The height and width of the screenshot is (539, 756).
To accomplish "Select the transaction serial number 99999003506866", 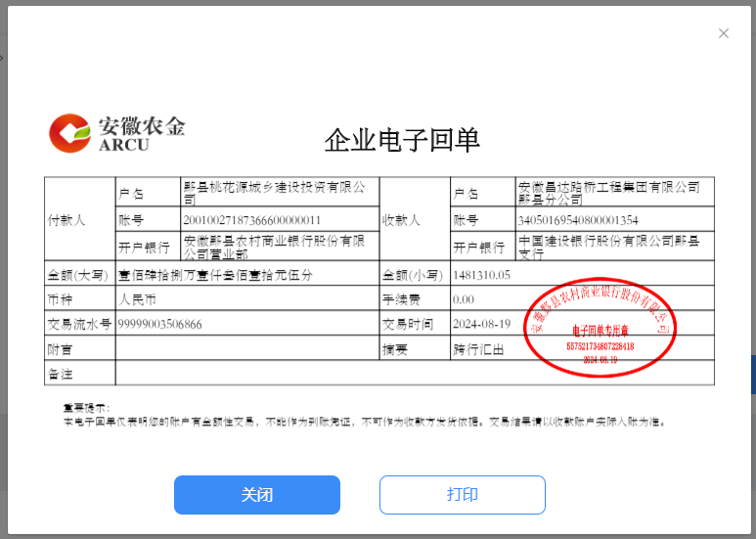I will coord(160,324).
